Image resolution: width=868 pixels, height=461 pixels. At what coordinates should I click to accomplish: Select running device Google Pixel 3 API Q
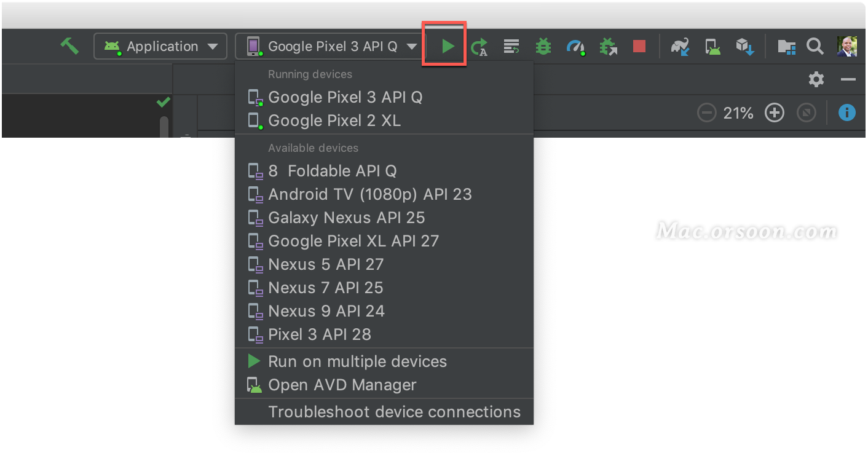(x=384, y=97)
